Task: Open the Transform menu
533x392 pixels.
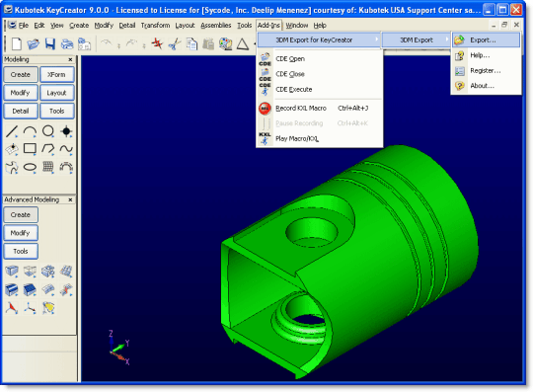Action: (x=155, y=25)
